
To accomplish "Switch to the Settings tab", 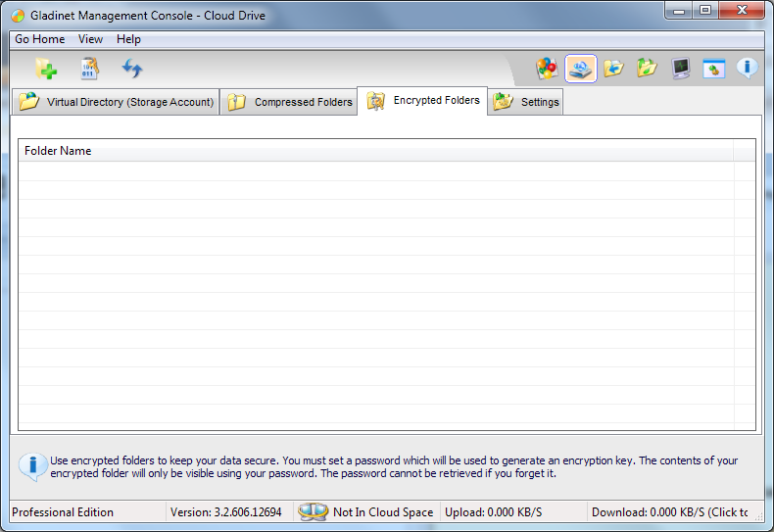I will [526, 102].
